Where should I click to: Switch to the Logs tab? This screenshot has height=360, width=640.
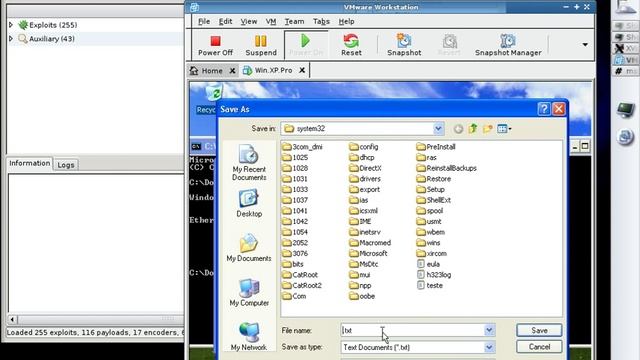66,165
